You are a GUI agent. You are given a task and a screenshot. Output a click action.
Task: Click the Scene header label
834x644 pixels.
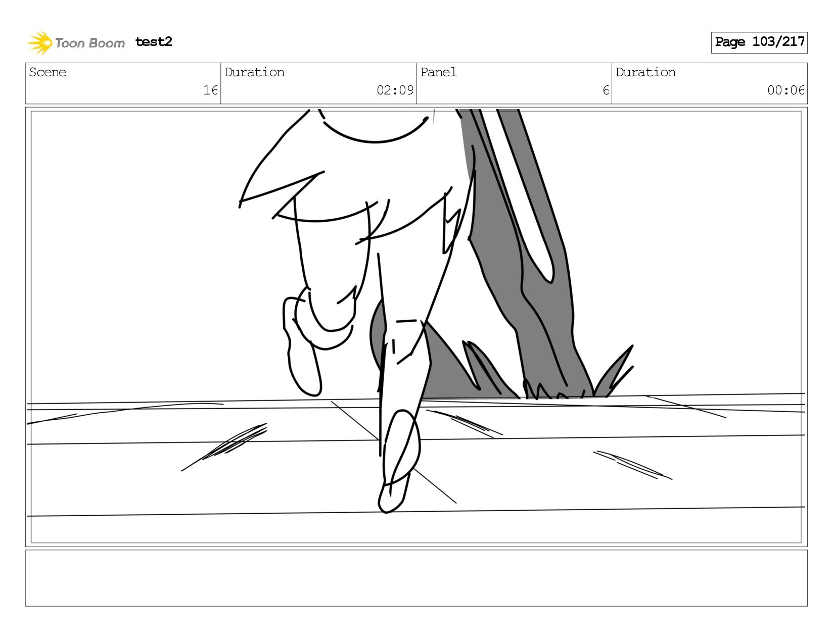point(48,72)
